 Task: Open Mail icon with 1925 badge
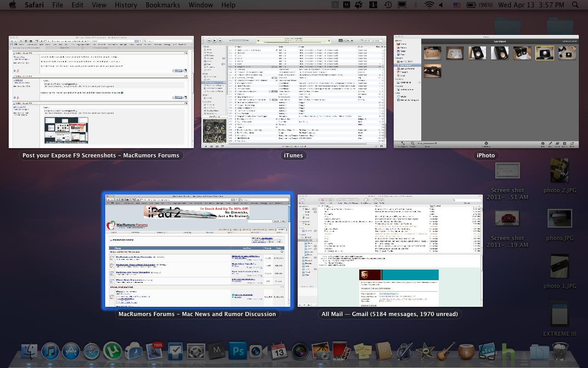154,351
